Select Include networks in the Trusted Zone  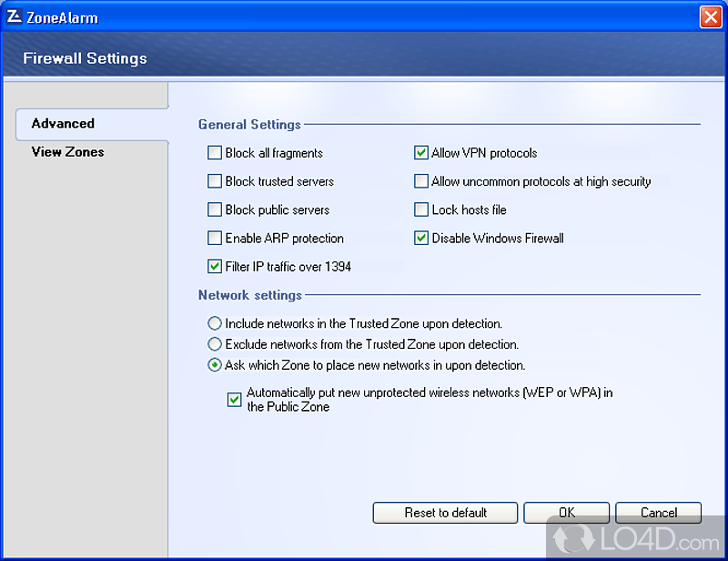[x=215, y=323]
